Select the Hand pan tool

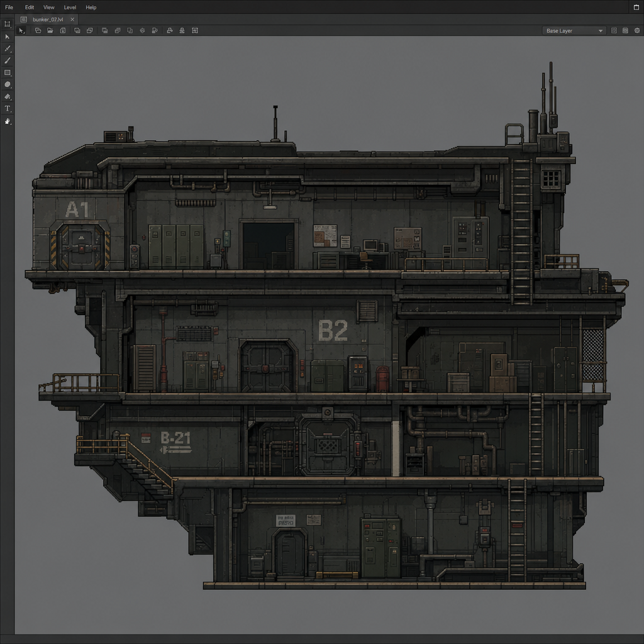(7, 121)
